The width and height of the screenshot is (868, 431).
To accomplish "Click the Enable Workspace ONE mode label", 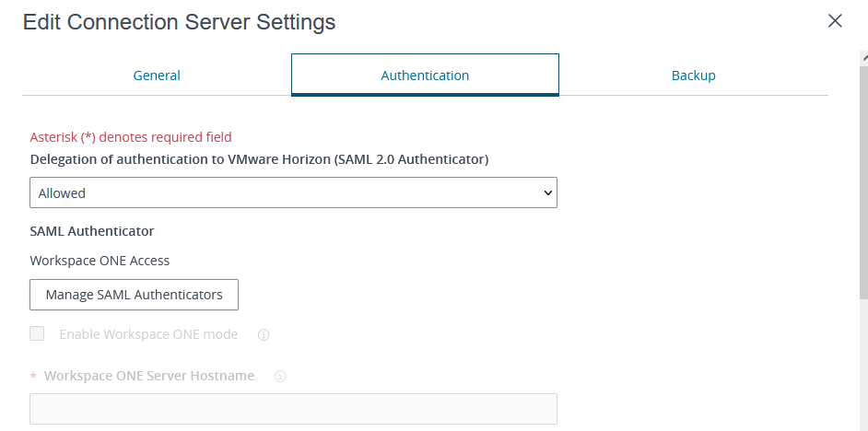I will tap(148, 334).
